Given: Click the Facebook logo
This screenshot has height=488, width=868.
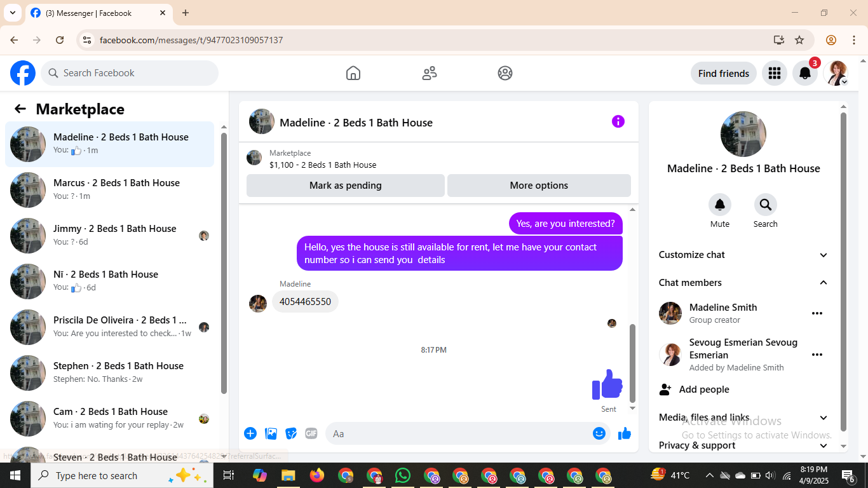Looking at the screenshot, I should tap(23, 73).
